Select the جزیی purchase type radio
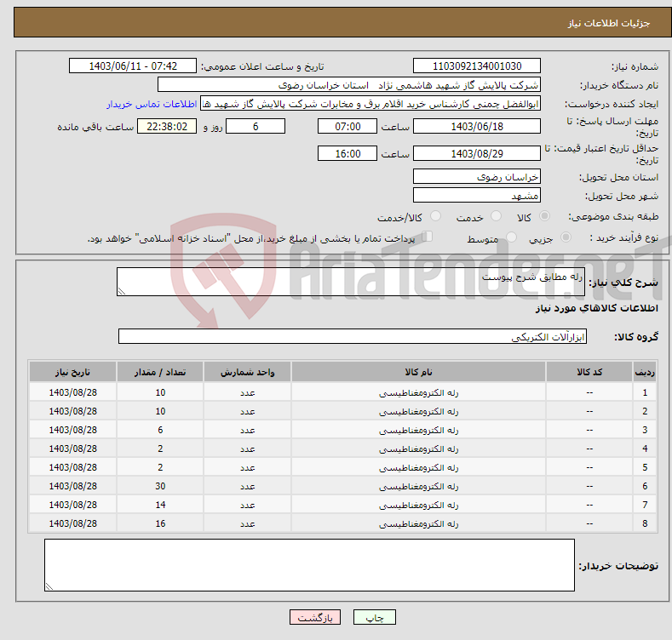672x640 pixels. pos(566,237)
